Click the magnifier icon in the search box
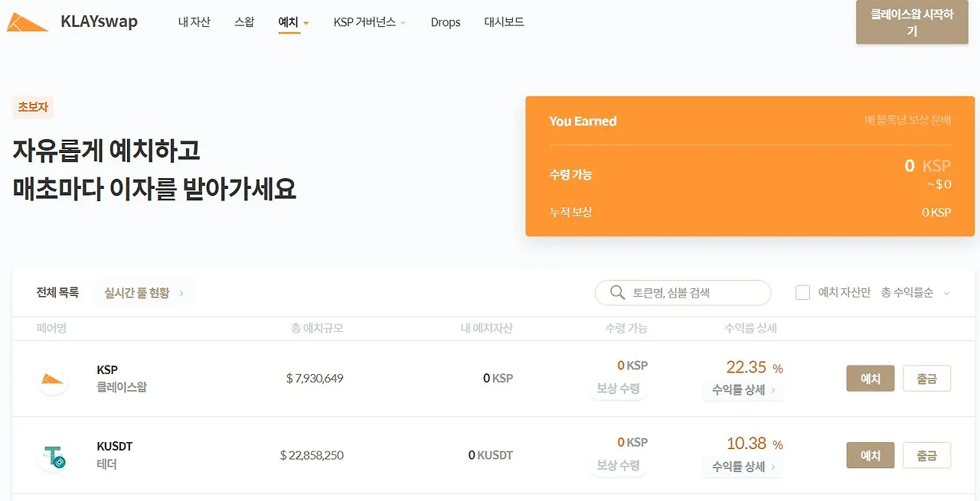The width and height of the screenshot is (980, 501). (x=618, y=292)
